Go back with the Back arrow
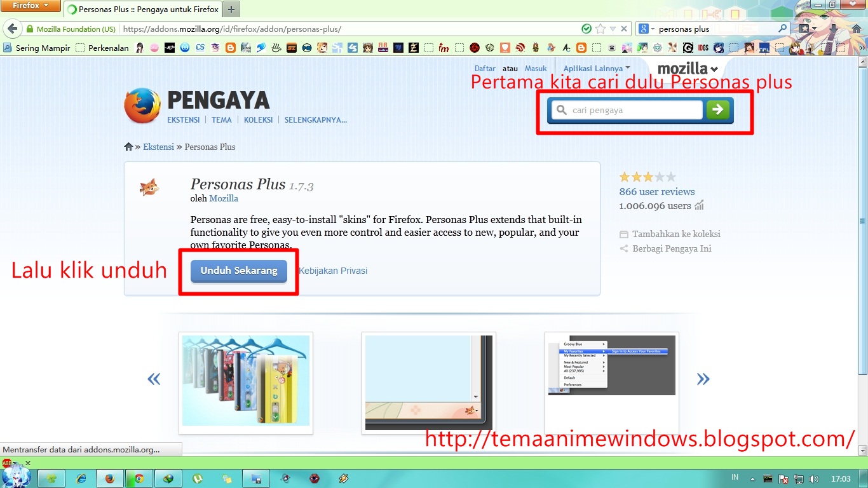Screen dimensions: 868x488 coord(12,29)
